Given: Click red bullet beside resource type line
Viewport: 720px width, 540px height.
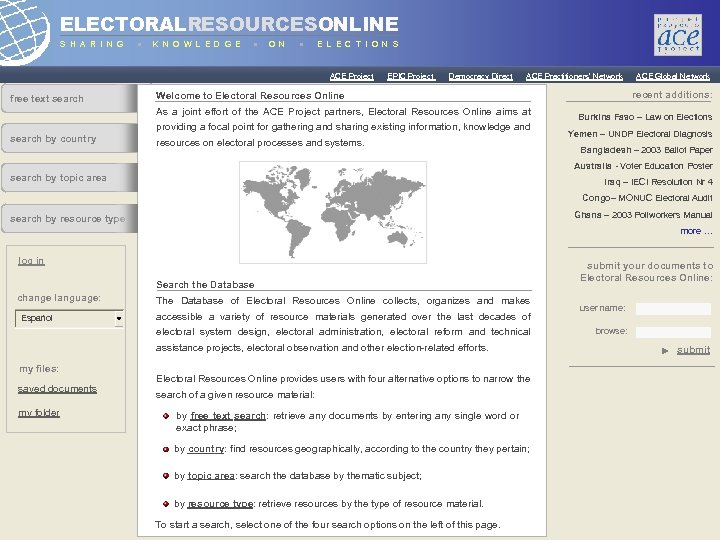Looking at the screenshot, I should click(166, 504).
